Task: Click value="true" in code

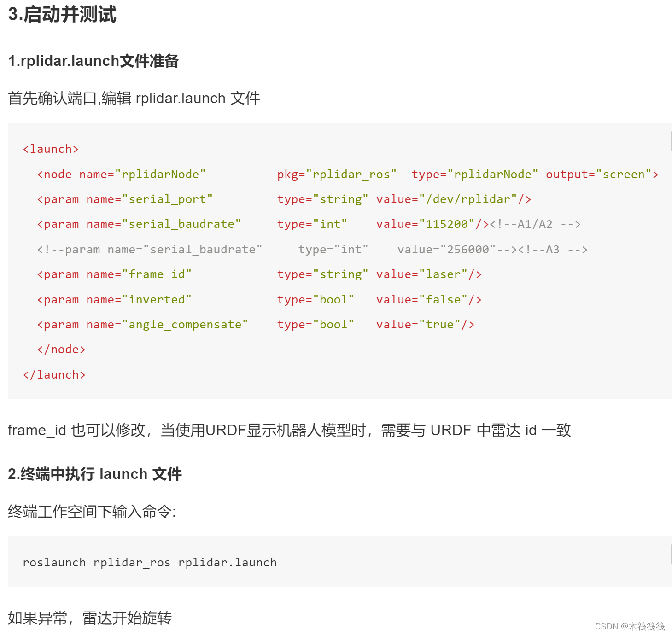Action: [418, 325]
